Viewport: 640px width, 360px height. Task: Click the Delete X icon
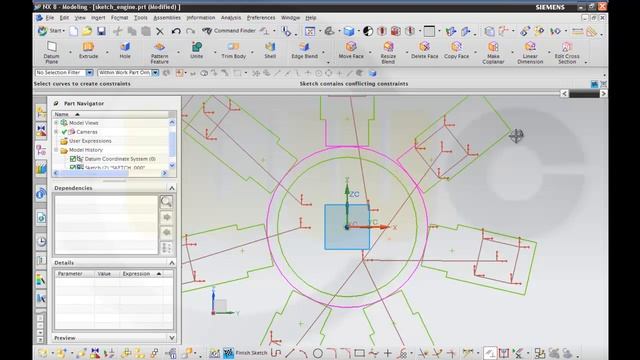[160, 31]
